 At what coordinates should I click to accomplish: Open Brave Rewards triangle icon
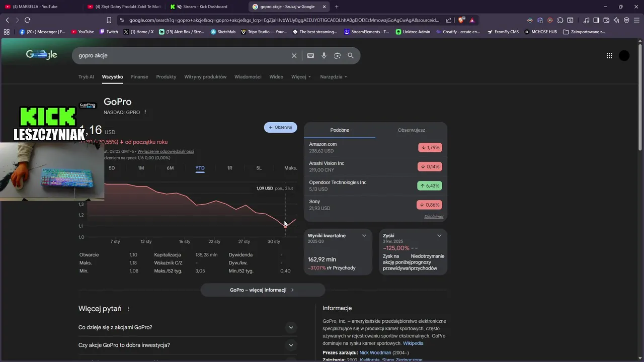coord(472,20)
